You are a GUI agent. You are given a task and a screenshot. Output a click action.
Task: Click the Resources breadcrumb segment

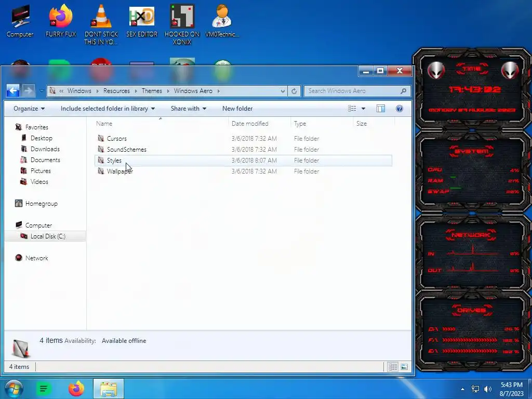tap(116, 91)
